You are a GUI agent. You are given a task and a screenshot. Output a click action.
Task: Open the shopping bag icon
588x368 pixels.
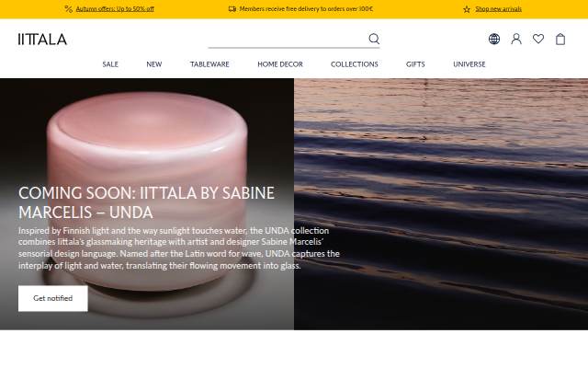(560, 39)
